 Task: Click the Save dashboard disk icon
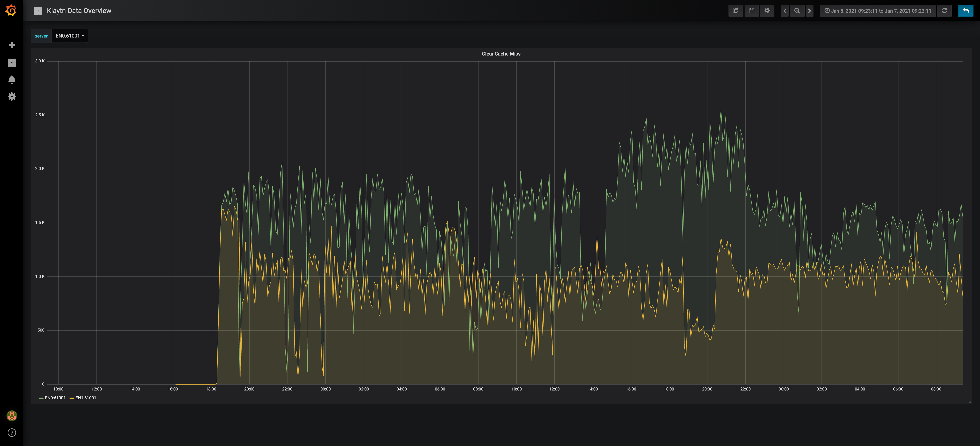751,11
